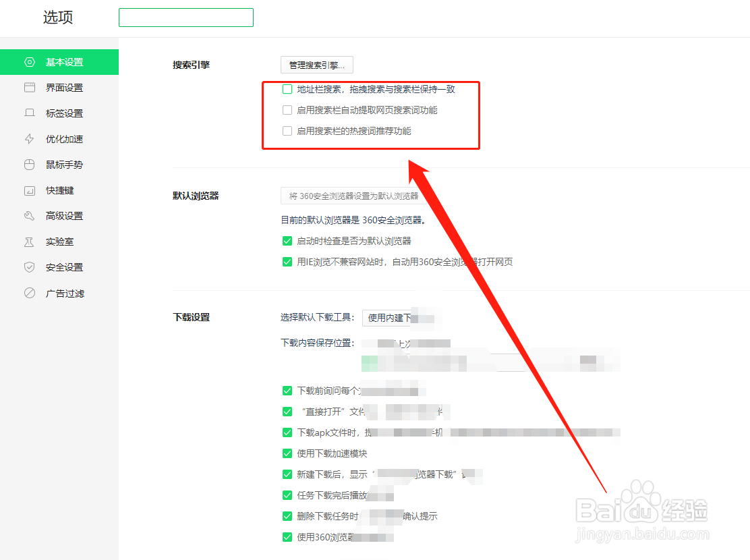Uncheck 用IE浏览不兼容网站时 checkbox

tap(287, 262)
